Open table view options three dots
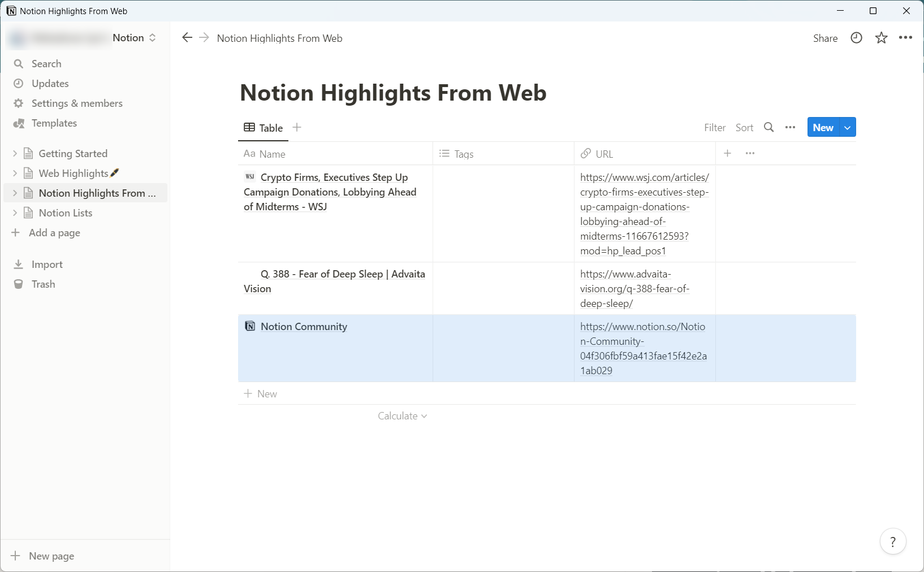 (791, 128)
